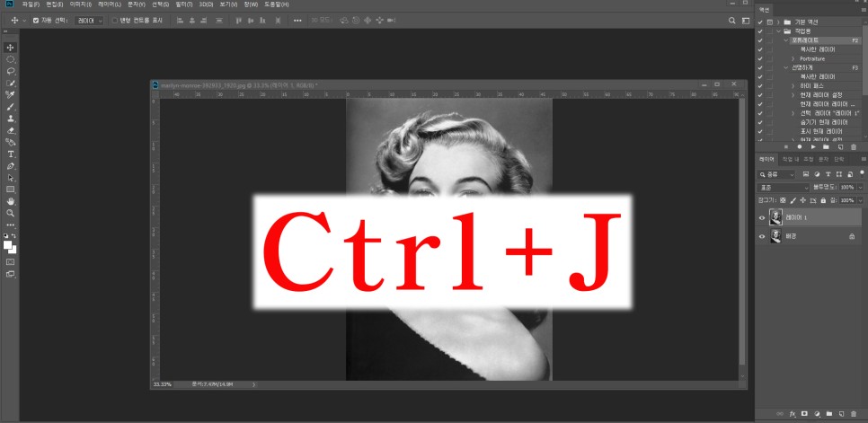
Task: Toggle the checkmark for 기본 액션 set
Action: (x=760, y=22)
